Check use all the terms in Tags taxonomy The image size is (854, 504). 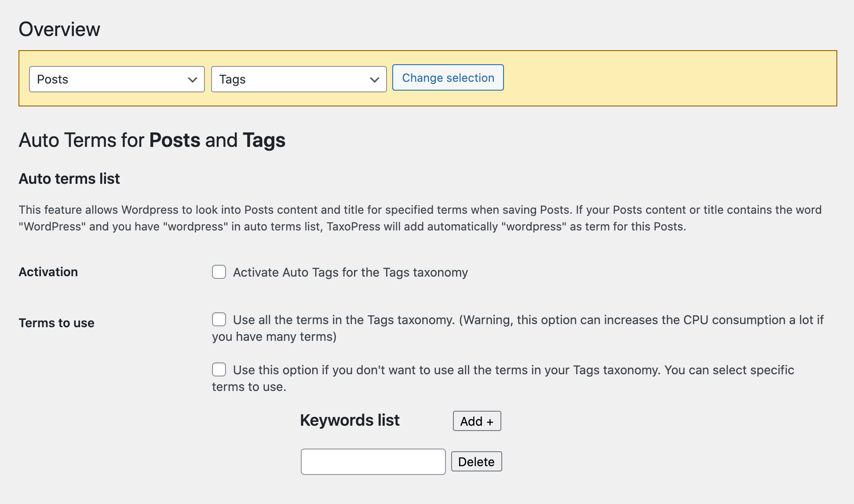tap(219, 320)
